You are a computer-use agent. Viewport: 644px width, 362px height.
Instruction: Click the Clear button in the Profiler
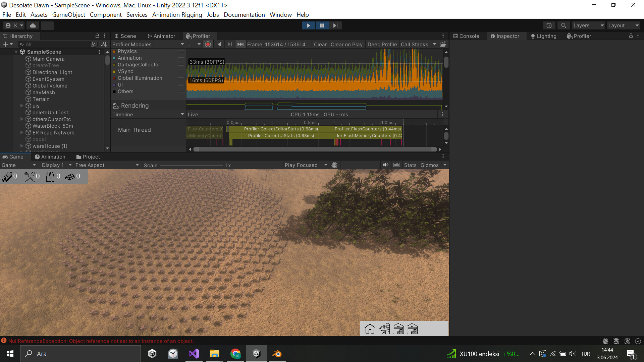320,44
